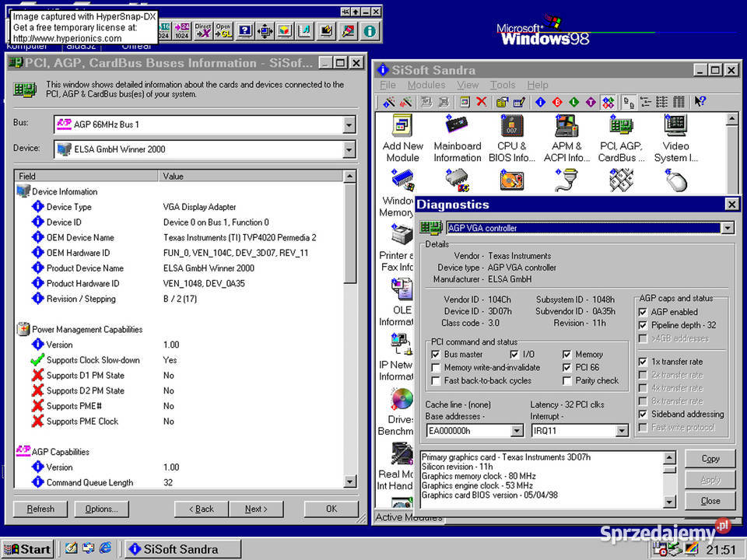747x560 pixels.
Task: Toggle the AGP enabled checkbox
Action: [643, 312]
